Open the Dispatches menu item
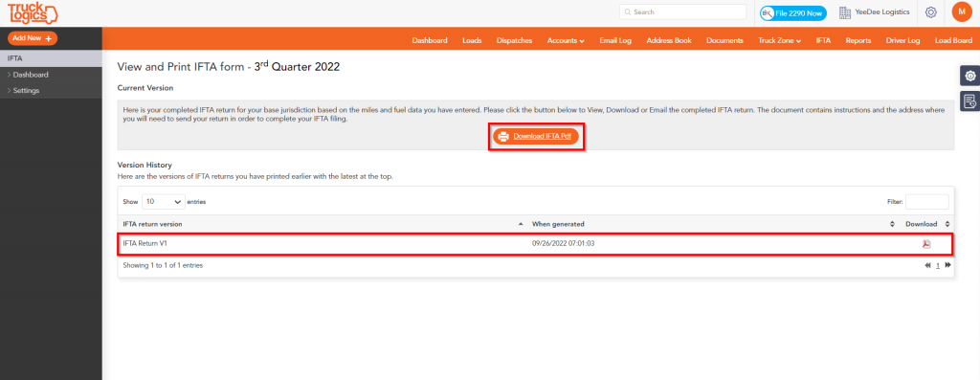 pyautogui.click(x=514, y=40)
